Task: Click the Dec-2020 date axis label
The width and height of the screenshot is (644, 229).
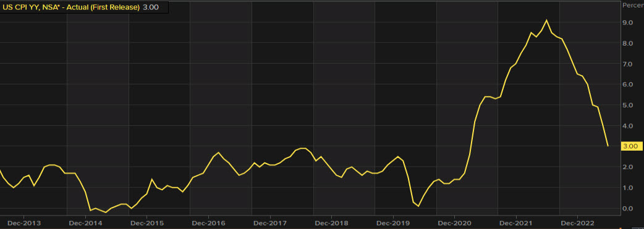Action: [455, 223]
